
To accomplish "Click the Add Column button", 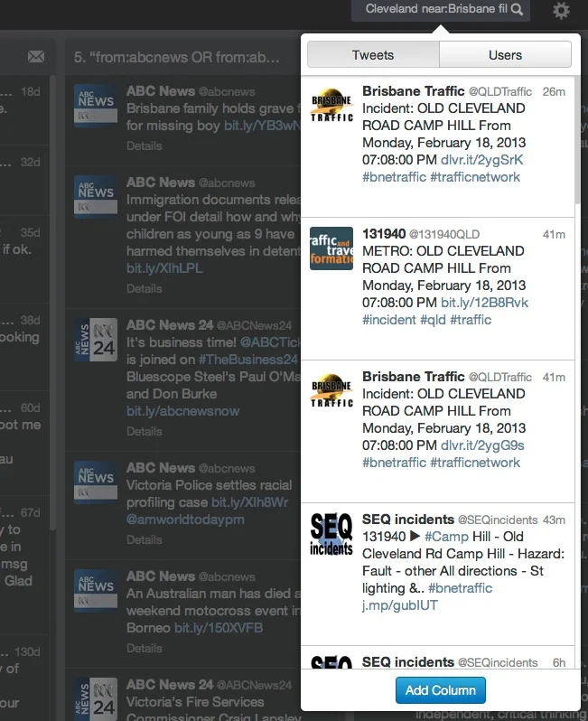I will pyautogui.click(x=441, y=690).
